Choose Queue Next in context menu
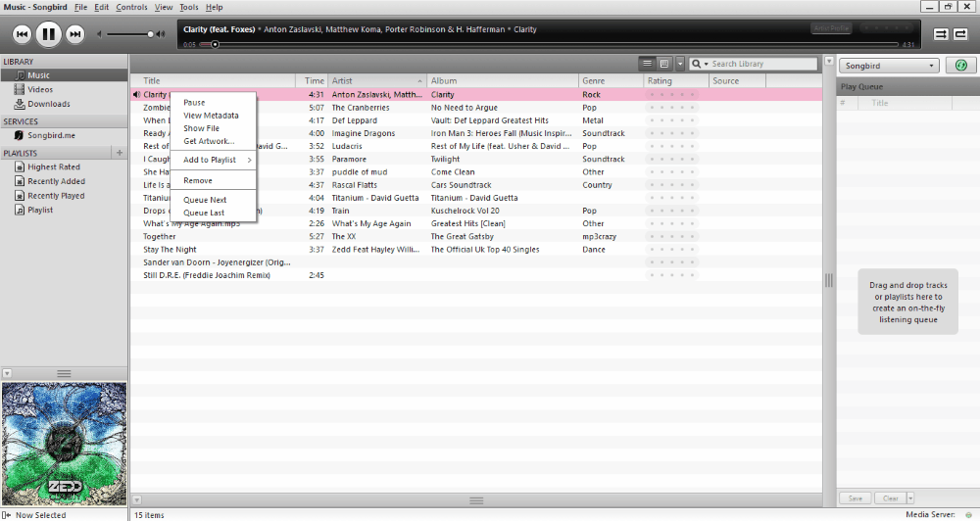 coord(213,200)
